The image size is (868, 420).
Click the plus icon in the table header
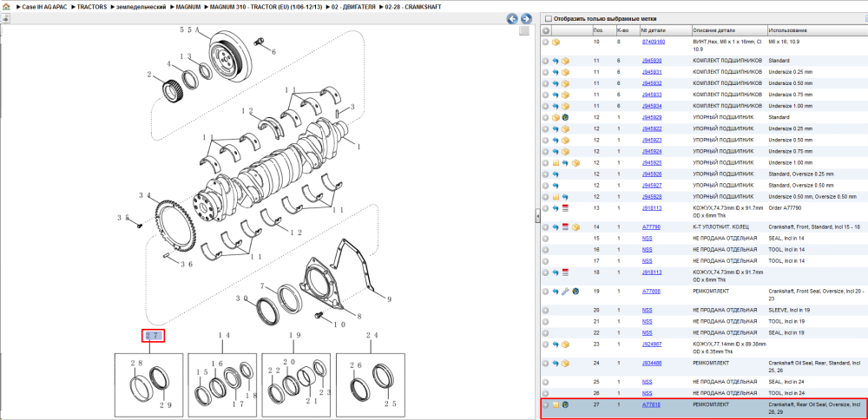click(546, 30)
